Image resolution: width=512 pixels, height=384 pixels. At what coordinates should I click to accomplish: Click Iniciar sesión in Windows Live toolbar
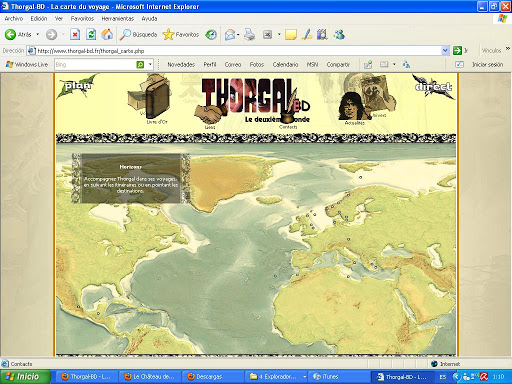click(487, 64)
